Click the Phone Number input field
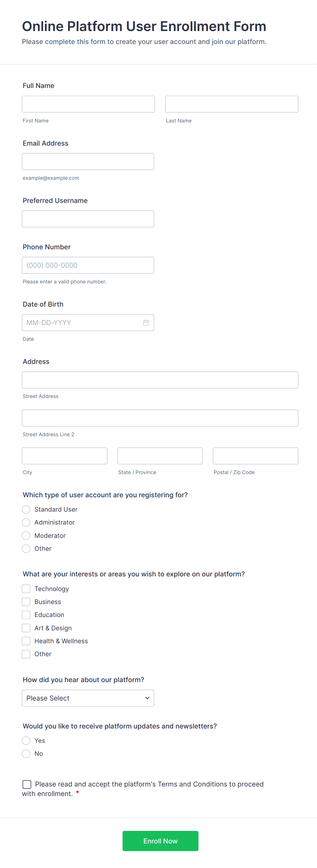Screen dimensions: 317x868 coord(88,265)
